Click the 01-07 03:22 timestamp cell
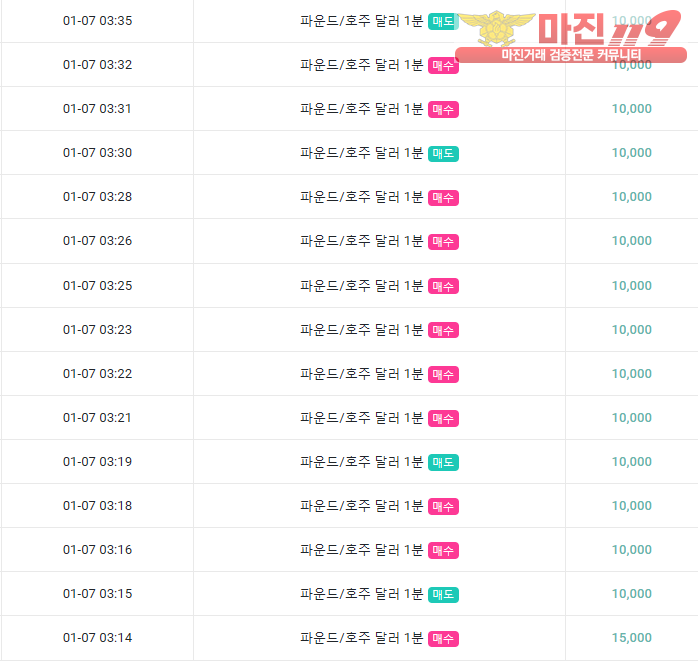 click(97, 373)
